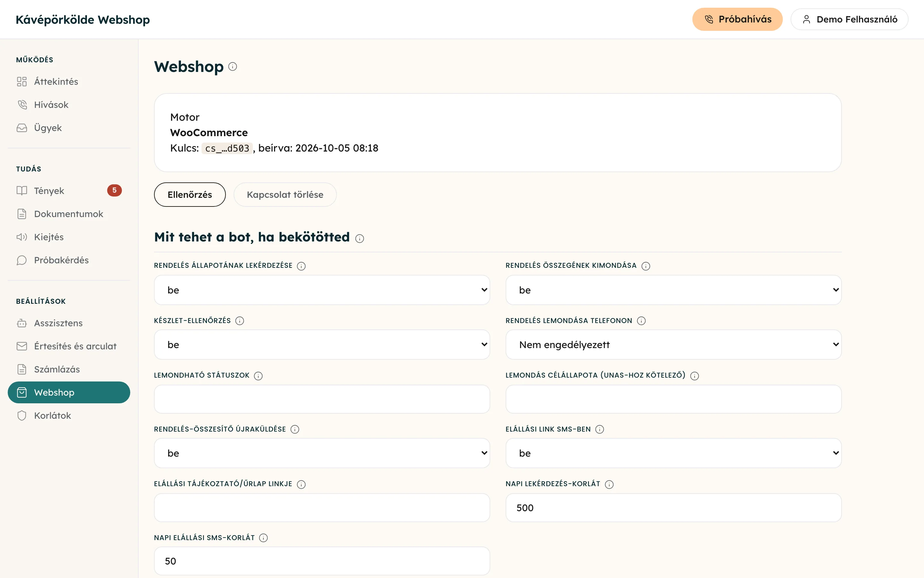Open Dokumentumok in sidebar

pos(69,214)
